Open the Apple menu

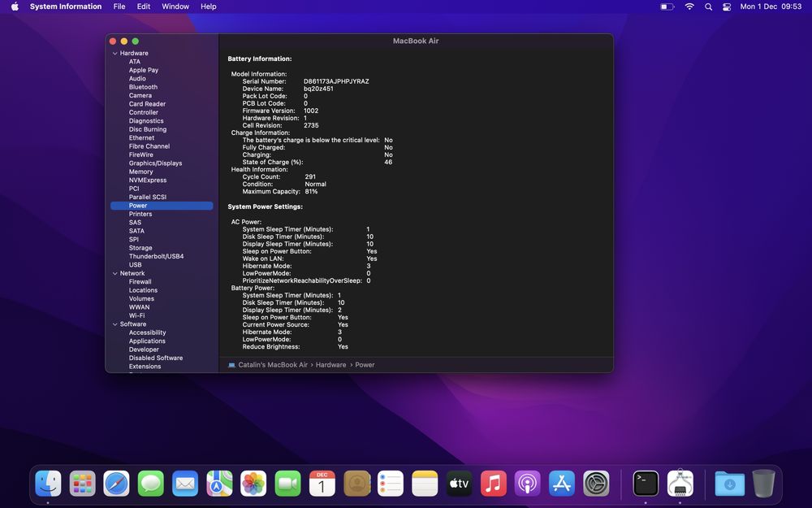click(15, 7)
